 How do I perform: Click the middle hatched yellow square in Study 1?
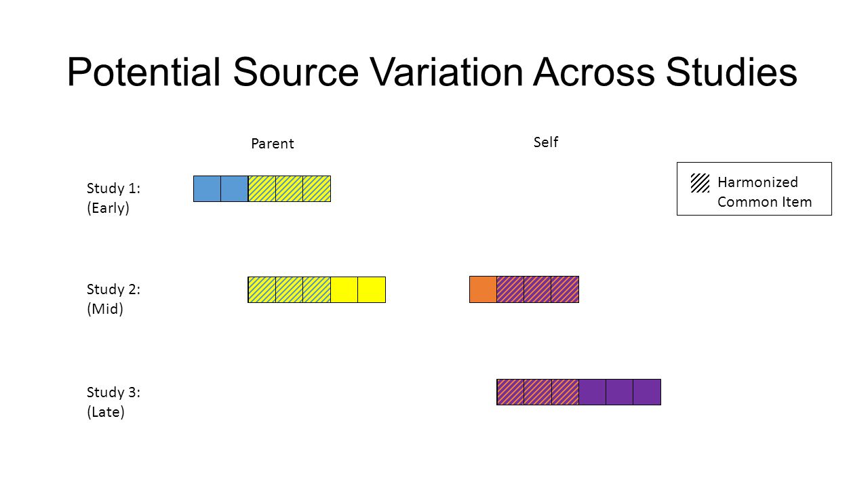pyautogui.click(x=290, y=188)
